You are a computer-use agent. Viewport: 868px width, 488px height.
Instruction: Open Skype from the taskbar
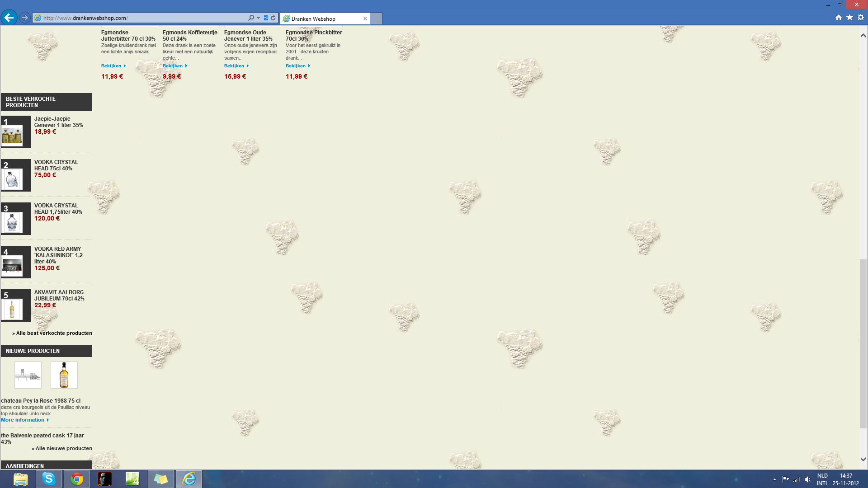49,479
